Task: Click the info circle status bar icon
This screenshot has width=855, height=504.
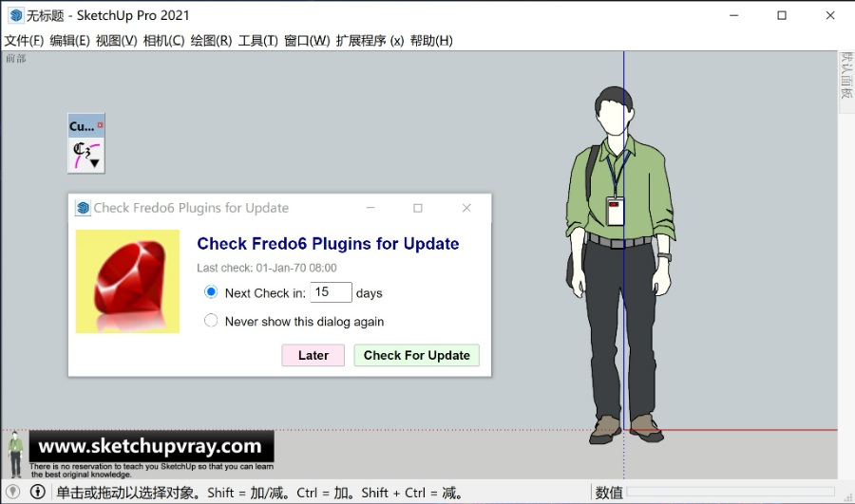Action: pos(38,492)
